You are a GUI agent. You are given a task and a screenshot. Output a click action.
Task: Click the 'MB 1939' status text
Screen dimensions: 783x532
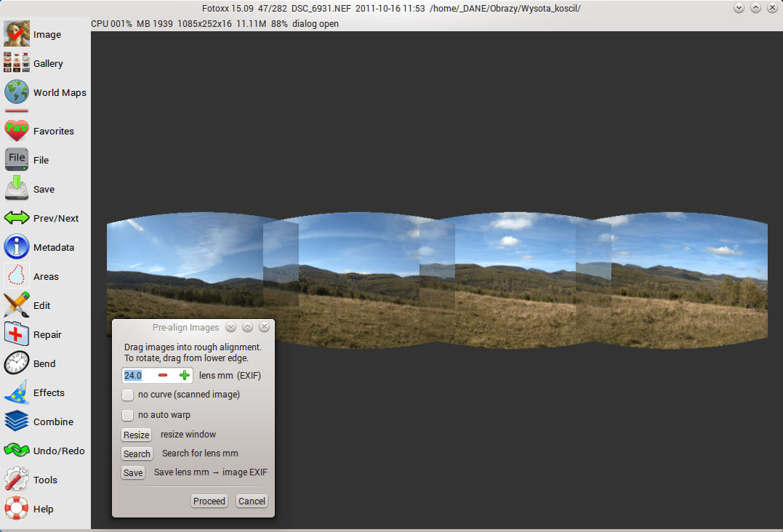[155, 24]
